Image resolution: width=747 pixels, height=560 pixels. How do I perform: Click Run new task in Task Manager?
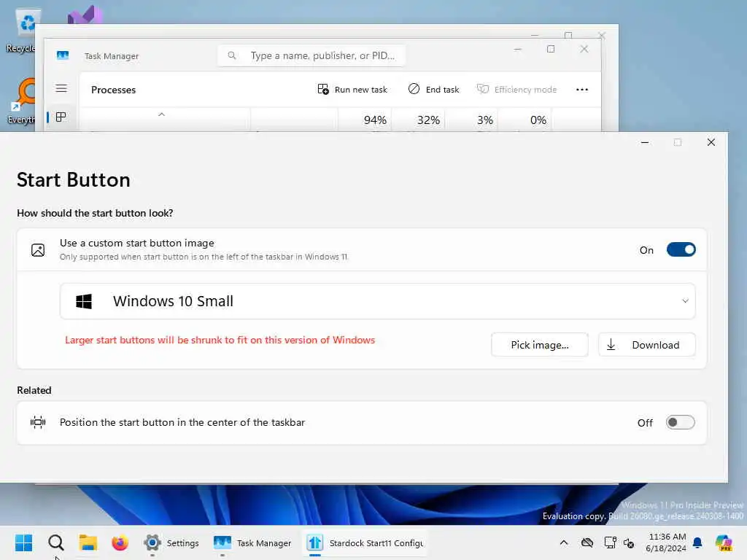coord(352,90)
